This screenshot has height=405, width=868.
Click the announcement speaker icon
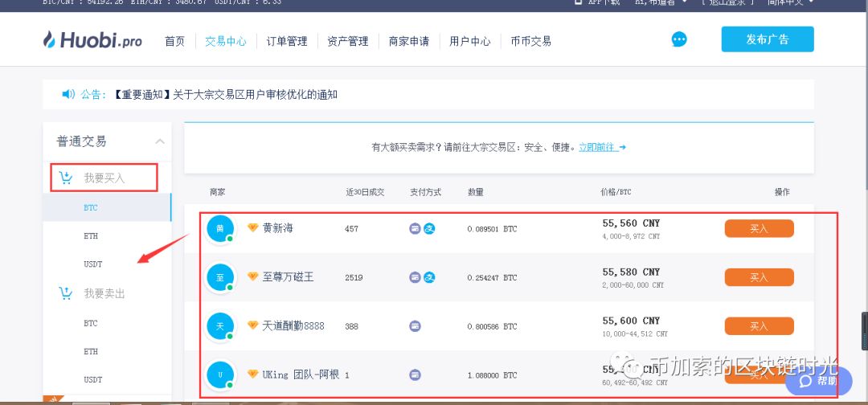point(68,94)
